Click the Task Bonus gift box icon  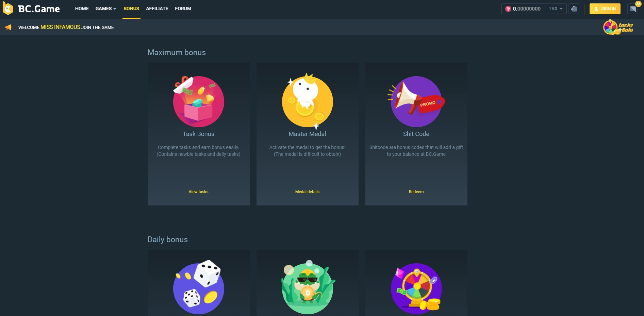198,101
